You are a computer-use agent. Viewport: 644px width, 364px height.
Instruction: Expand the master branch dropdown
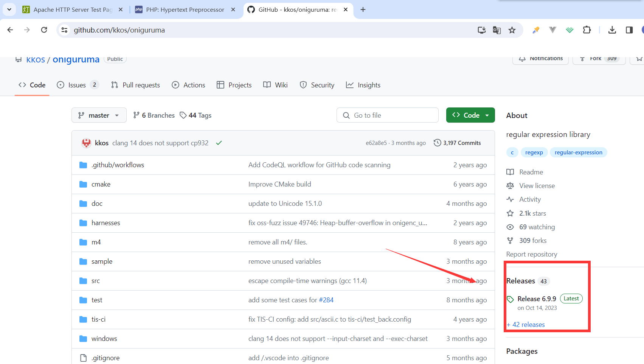tap(98, 115)
